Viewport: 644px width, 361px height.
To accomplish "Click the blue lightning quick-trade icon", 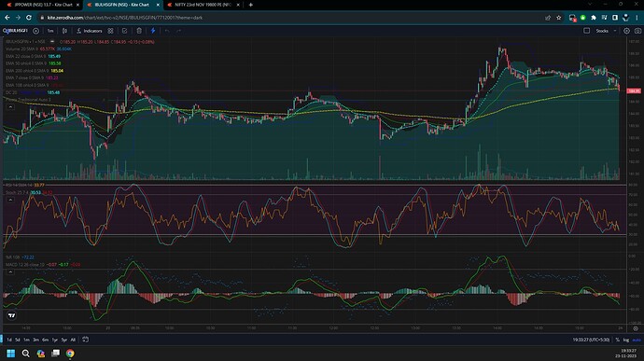I will coord(153,31).
